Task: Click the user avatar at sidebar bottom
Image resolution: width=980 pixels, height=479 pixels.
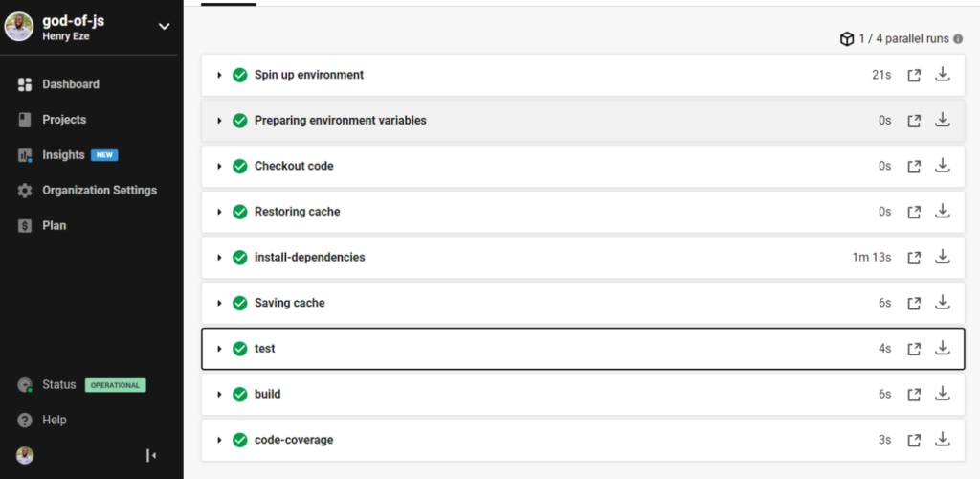Action: pos(25,455)
